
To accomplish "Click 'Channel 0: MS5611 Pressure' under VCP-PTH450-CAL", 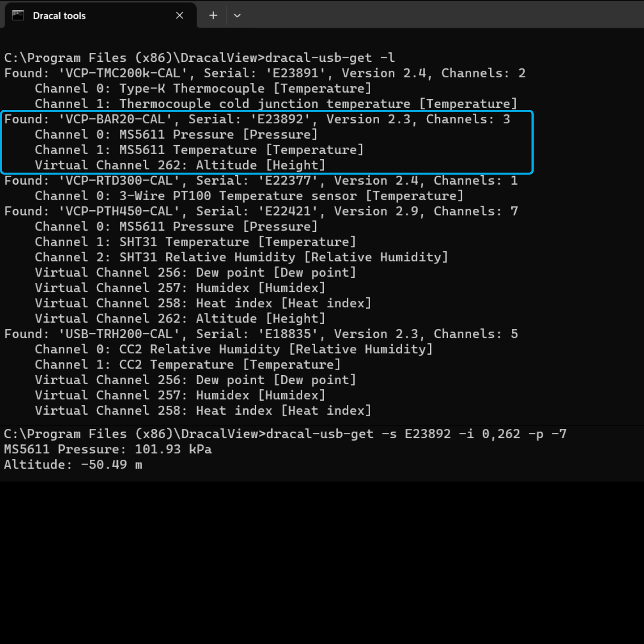I will tap(176, 227).
